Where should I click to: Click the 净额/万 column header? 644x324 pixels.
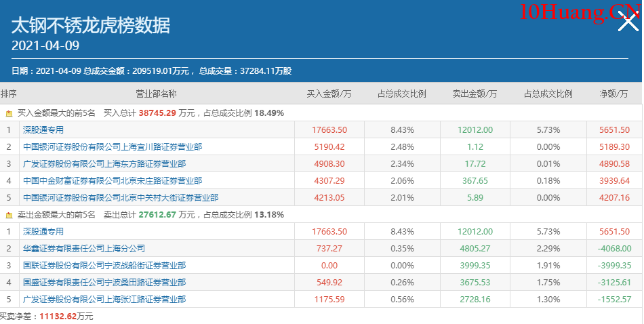click(613, 94)
